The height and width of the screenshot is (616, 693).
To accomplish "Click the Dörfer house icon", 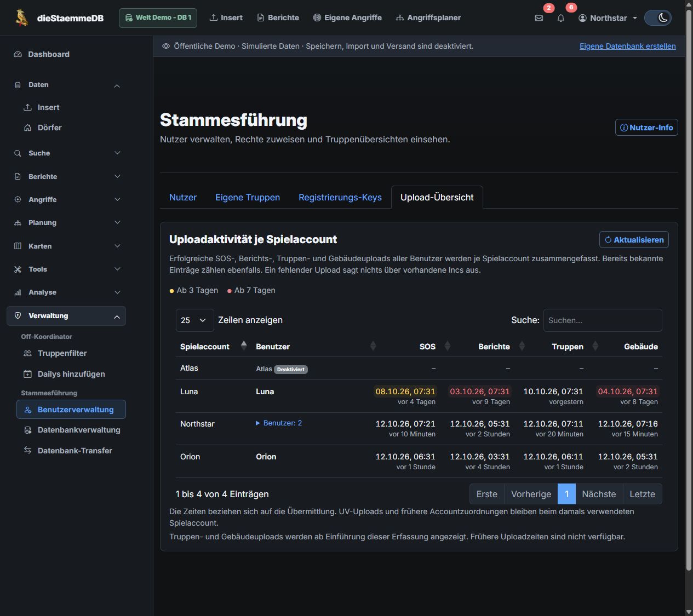I will 27,128.
